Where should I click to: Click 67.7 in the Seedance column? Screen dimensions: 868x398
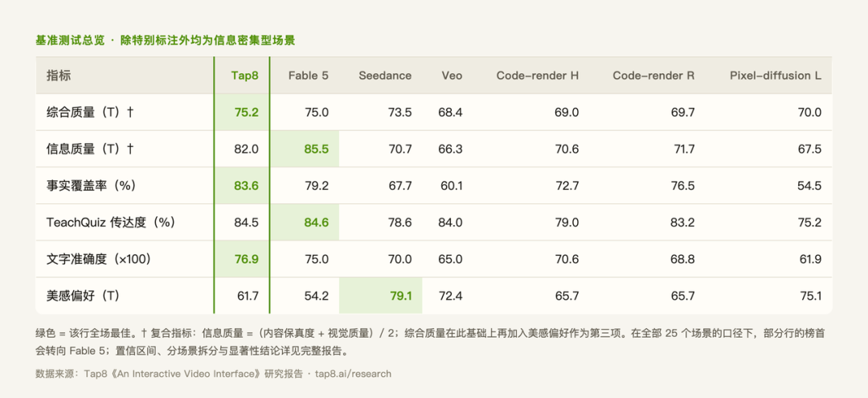coord(400,186)
